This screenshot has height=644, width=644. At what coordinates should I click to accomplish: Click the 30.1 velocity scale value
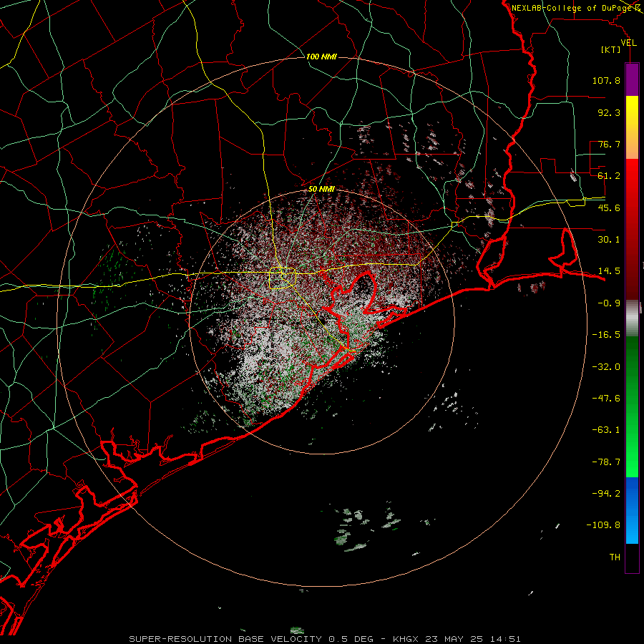609,240
